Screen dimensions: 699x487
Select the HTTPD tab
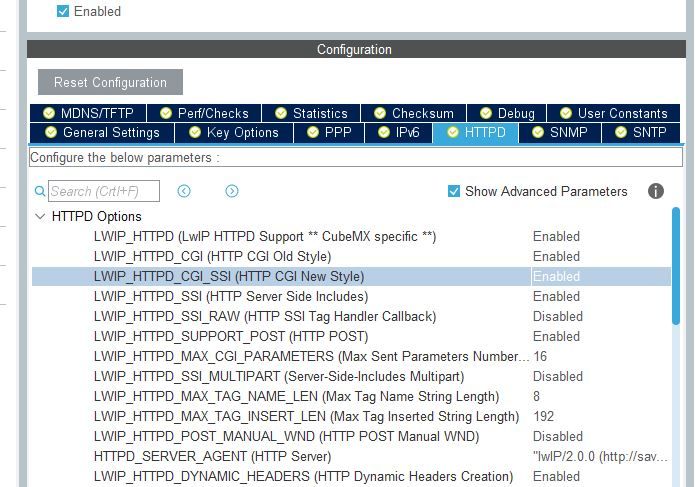point(476,133)
